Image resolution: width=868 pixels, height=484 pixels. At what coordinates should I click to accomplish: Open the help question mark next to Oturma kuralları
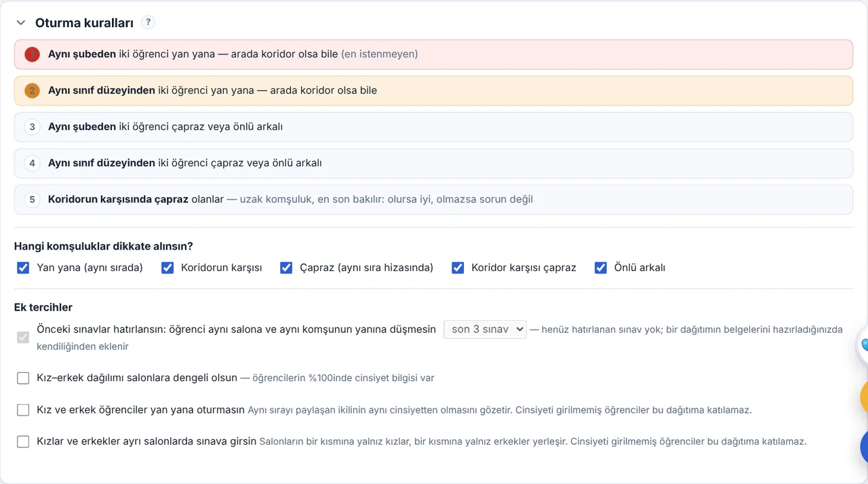148,22
